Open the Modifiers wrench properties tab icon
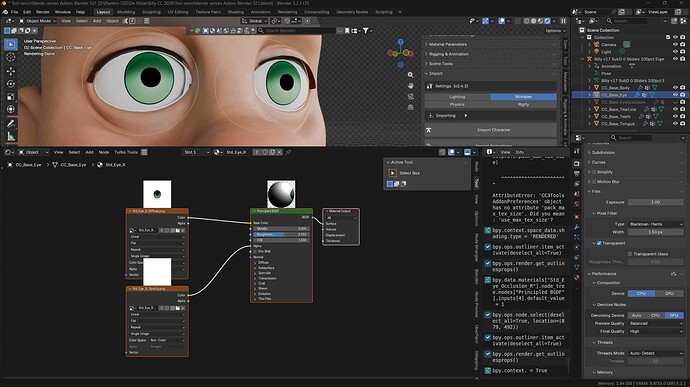This screenshot has width=690, height=387. 577,227
